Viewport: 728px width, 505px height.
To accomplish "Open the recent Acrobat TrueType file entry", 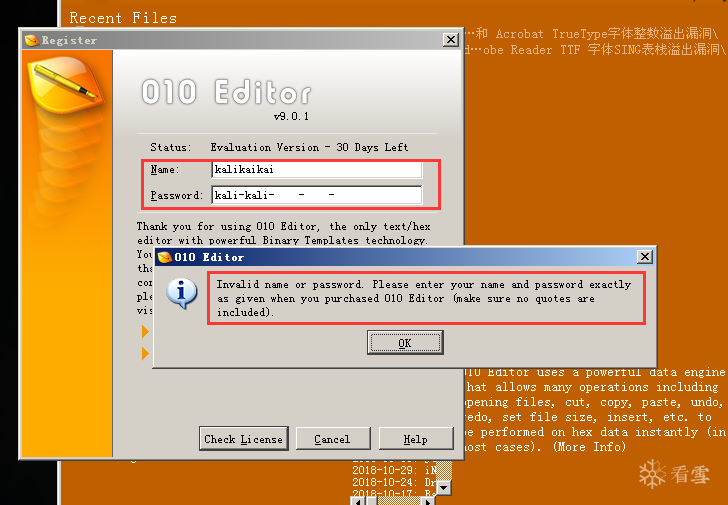I will click(x=592, y=33).
